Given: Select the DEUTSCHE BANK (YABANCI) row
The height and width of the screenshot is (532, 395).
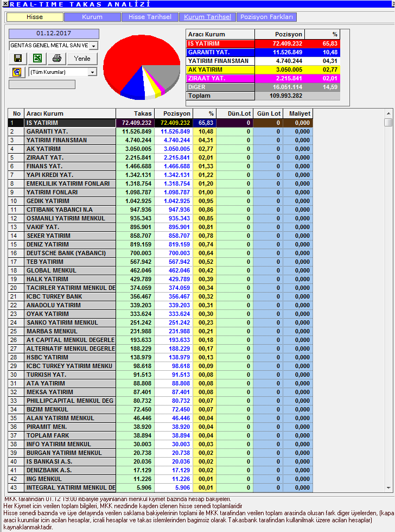Looking at the screenshot, I should click(x=160, y=253).
